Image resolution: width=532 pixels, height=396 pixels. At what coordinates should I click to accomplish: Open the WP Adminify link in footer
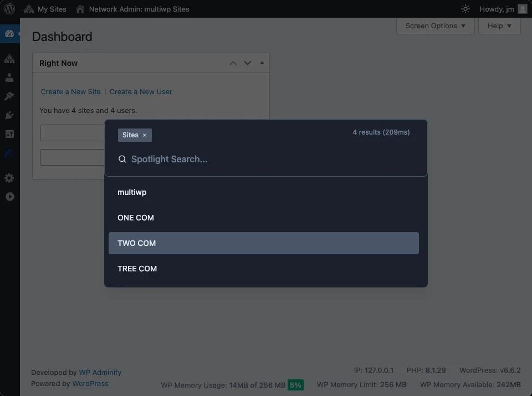click(x=100, y=372)
